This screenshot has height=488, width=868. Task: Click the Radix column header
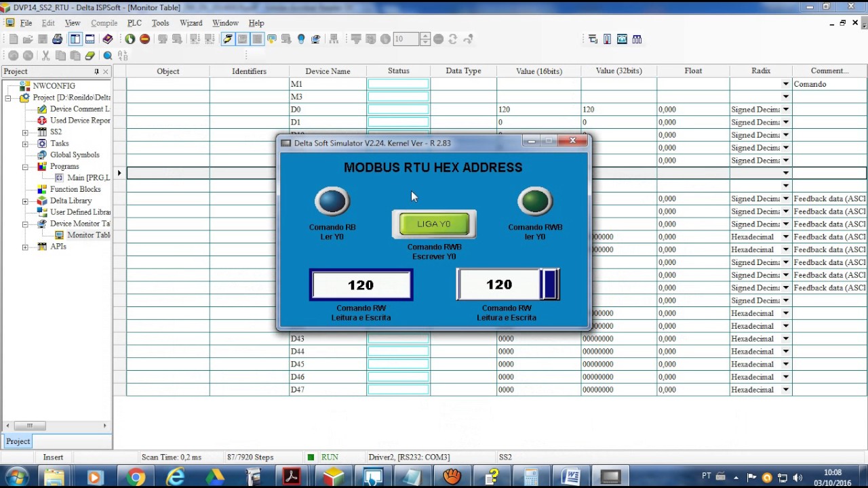761,71
